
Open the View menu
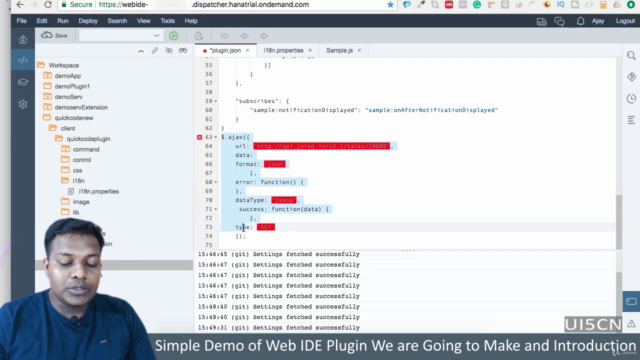(144, 21)
